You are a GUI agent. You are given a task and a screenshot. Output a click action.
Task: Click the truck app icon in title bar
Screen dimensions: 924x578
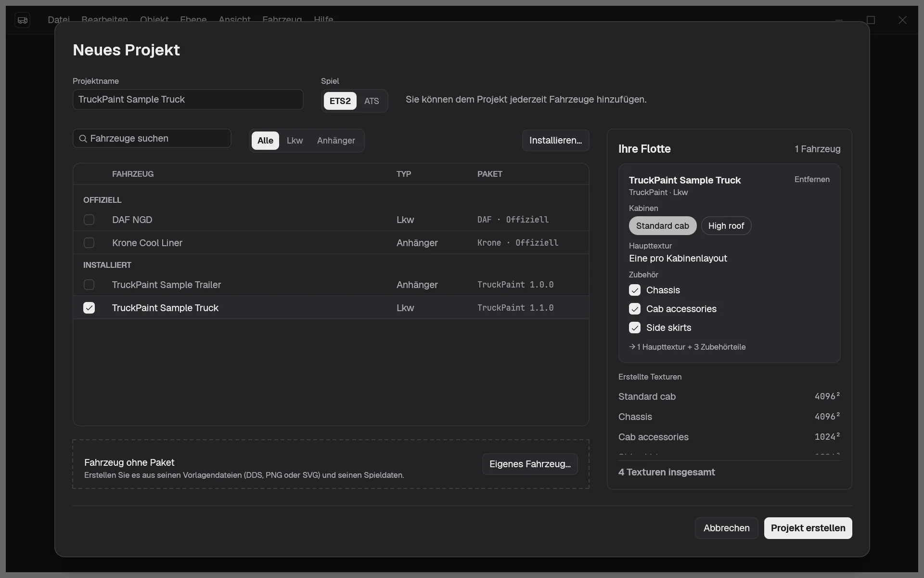pos(22,20)
